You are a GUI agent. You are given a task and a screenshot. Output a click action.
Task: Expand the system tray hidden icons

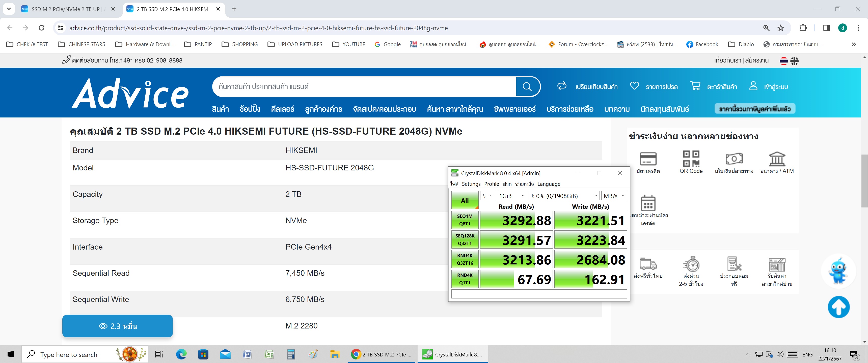[x=748, y=354]
